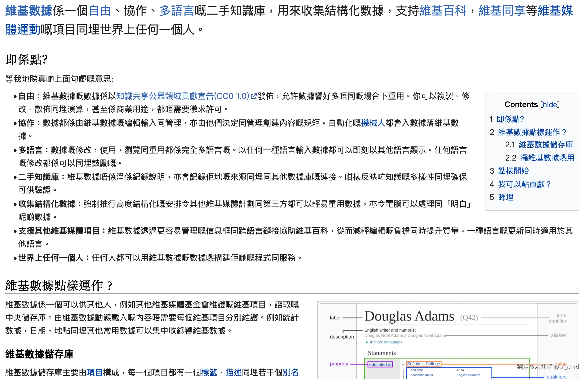Click the 維基數據點樣運作？ section heading
Image resolution: width=588 pixels, height=379 pixels.
[x=59, y=285]
